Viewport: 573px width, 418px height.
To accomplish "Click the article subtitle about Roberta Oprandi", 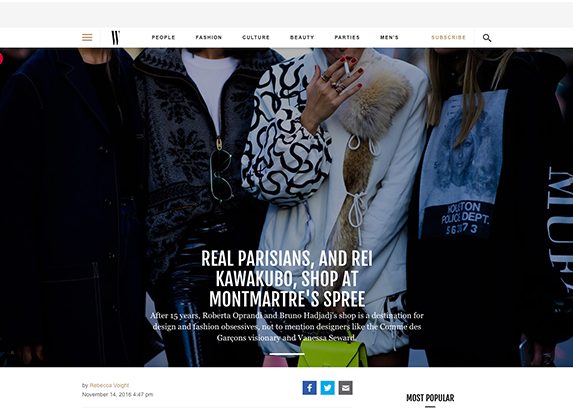I will click(x=287, y=326).
